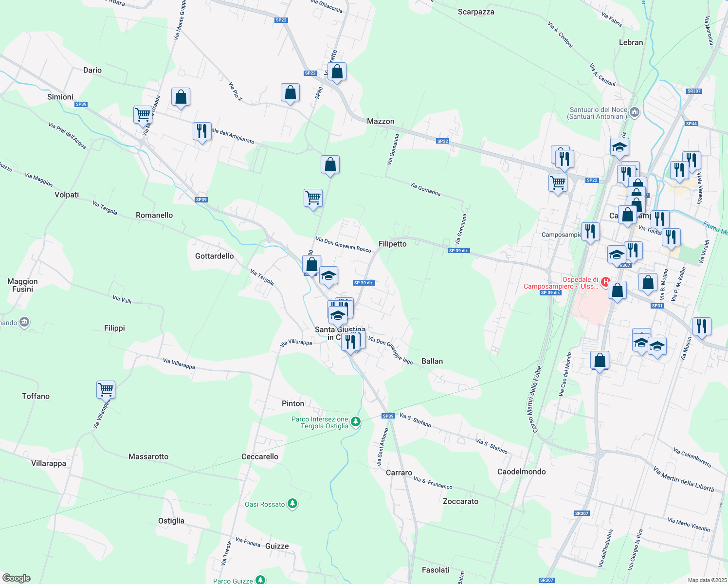Click the graduation cap pin near SR307
Viewport: 728px width, 584px height.
(617, 255)
